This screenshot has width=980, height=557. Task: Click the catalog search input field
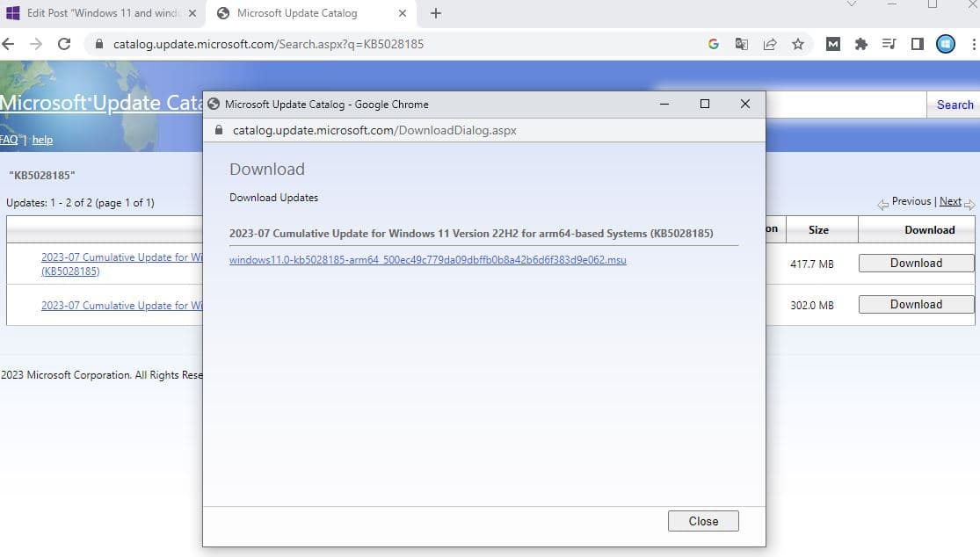(x=846, y=105)
